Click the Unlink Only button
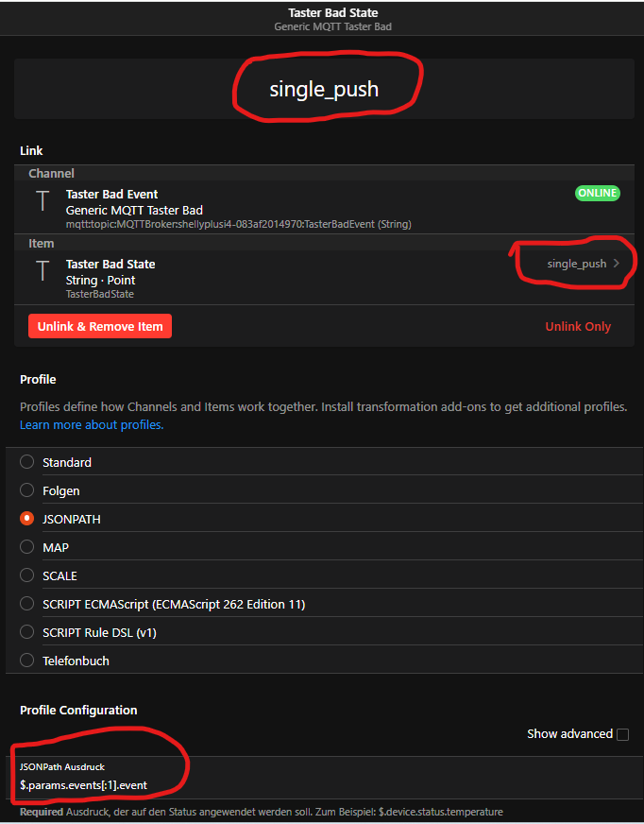644x824 pixels. tap(578, 326)
